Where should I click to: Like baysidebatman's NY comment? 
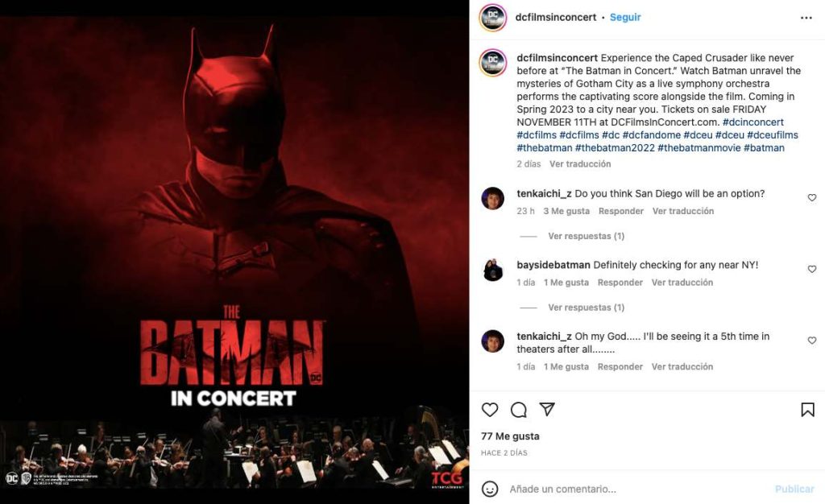coord(812,268)
